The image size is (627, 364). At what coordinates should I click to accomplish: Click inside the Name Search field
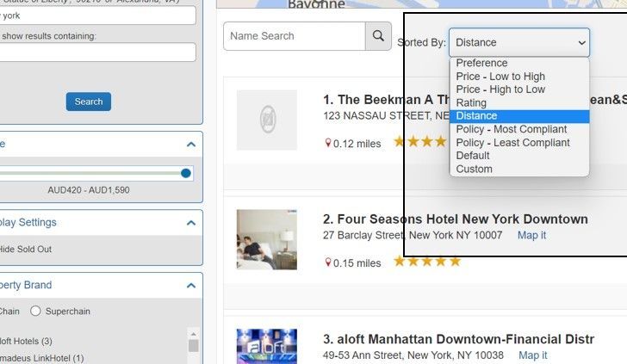click(x=295, y=36)
